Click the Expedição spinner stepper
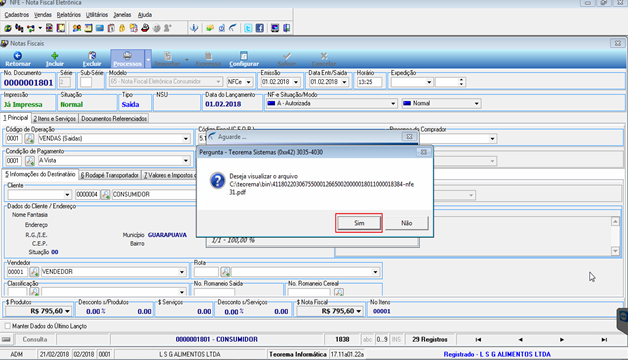 [x=461, y=82]
